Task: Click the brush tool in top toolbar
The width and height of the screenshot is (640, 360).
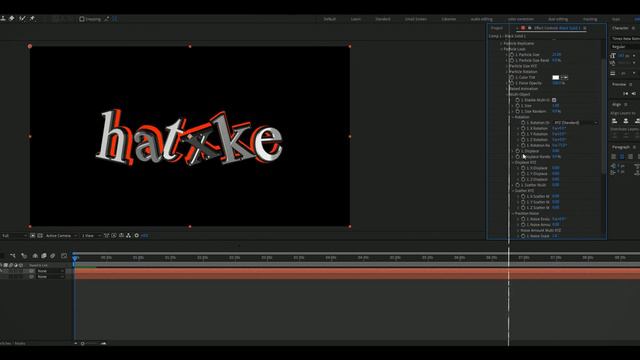Action: click(x=22, y=18)
